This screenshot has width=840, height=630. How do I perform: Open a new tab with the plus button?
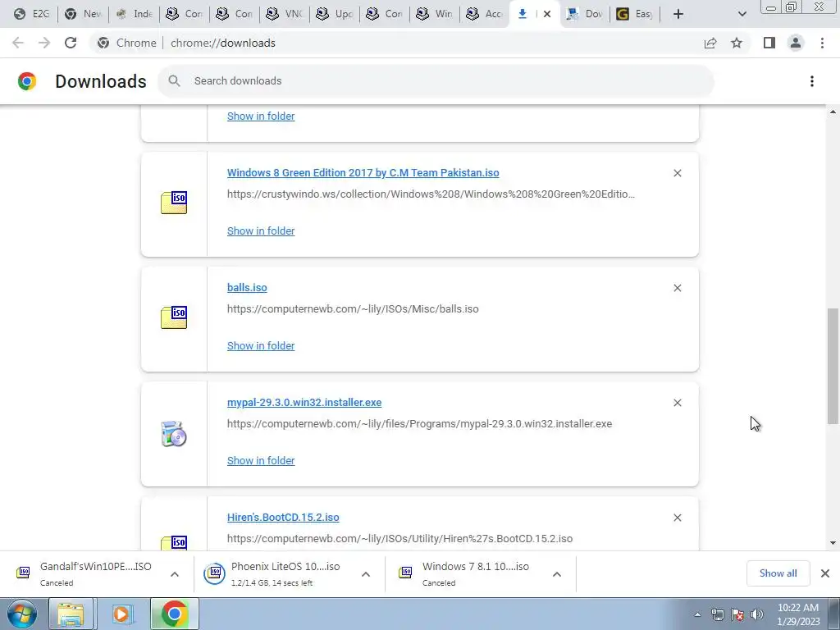[678, 14]
